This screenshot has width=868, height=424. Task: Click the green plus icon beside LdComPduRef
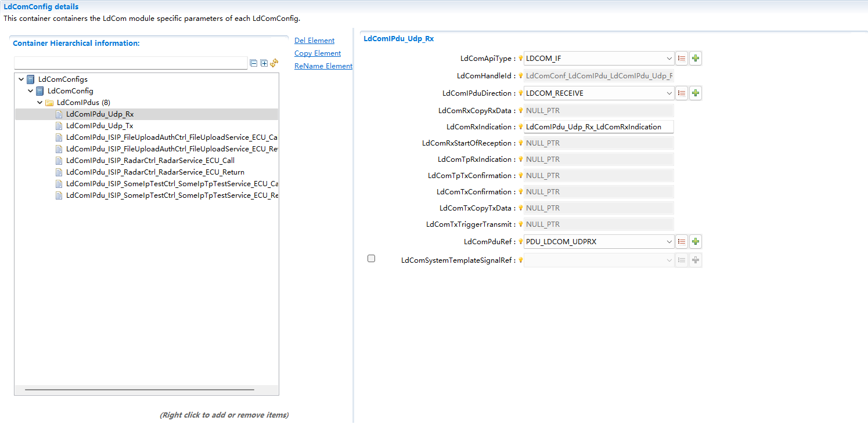pyautogui.click(x=695, y=241)
